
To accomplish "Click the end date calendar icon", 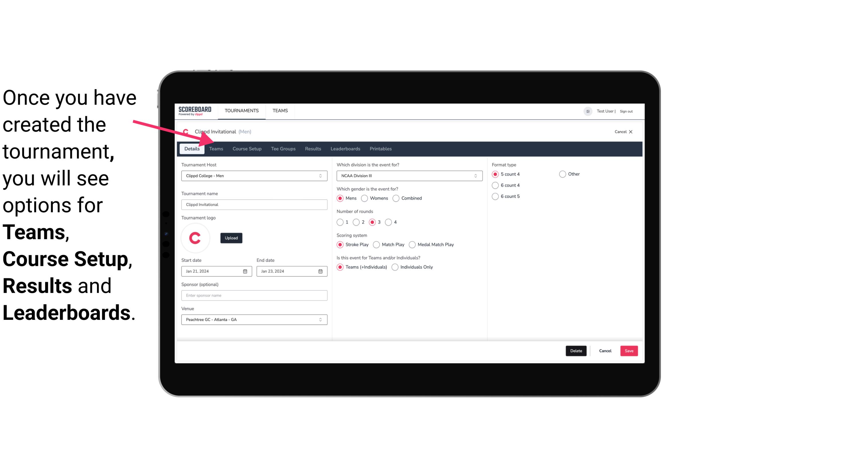I will 321,271.
